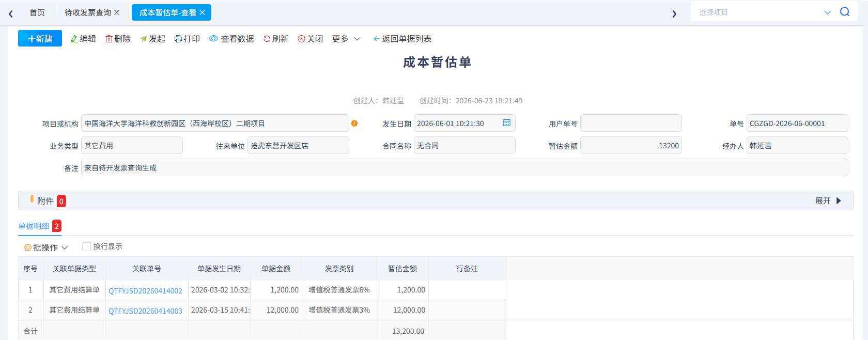Open linked document QTFYJSD20260414003

point(145,311)
